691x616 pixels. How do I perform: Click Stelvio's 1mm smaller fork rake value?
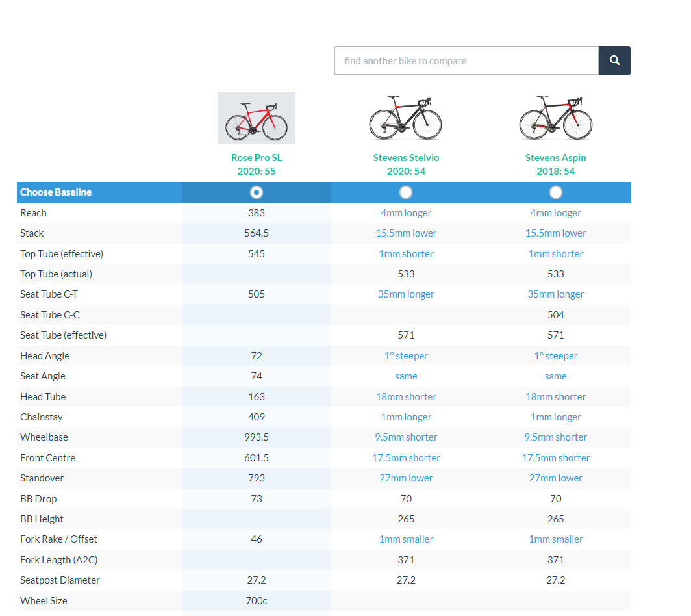pyautogui.click(x=406, y=539)
